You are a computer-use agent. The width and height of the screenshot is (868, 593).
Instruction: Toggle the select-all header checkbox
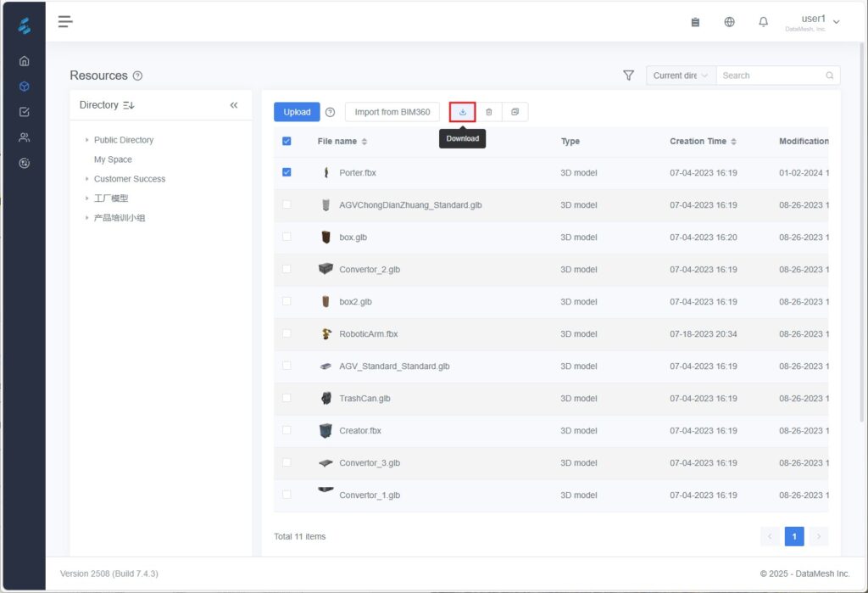pyautogui.click(x=287, y=141)
